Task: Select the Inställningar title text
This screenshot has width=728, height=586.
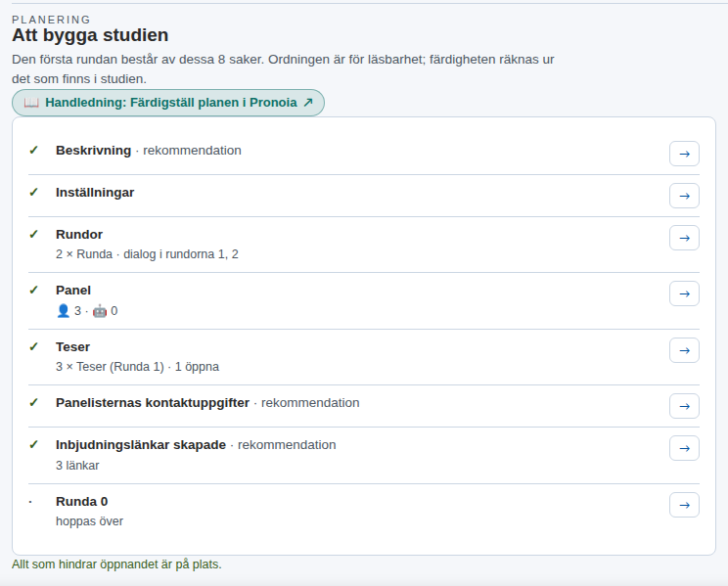Action: point(95,193)
